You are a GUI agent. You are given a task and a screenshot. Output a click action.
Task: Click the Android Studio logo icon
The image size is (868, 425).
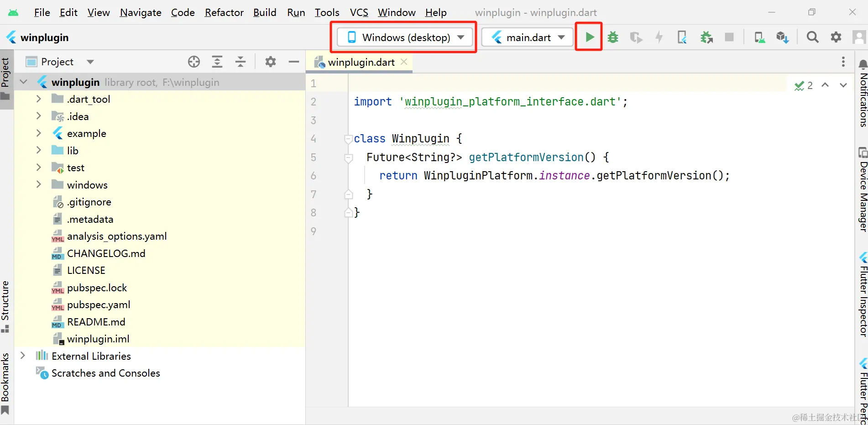coord(13,12)
